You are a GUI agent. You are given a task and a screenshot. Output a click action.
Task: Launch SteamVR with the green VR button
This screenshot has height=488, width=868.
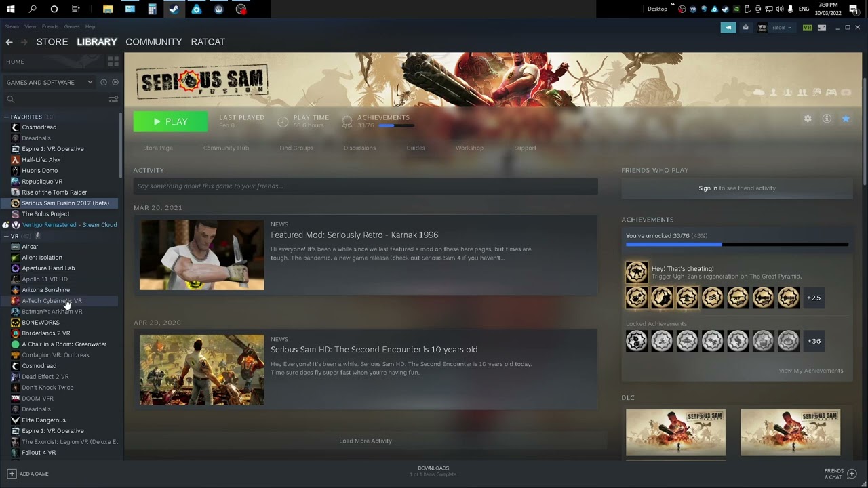click(807, 28)
